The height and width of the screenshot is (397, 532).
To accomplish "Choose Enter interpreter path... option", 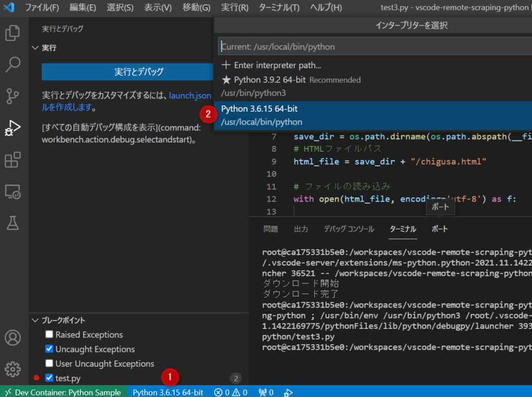I will tap(373, 65).
